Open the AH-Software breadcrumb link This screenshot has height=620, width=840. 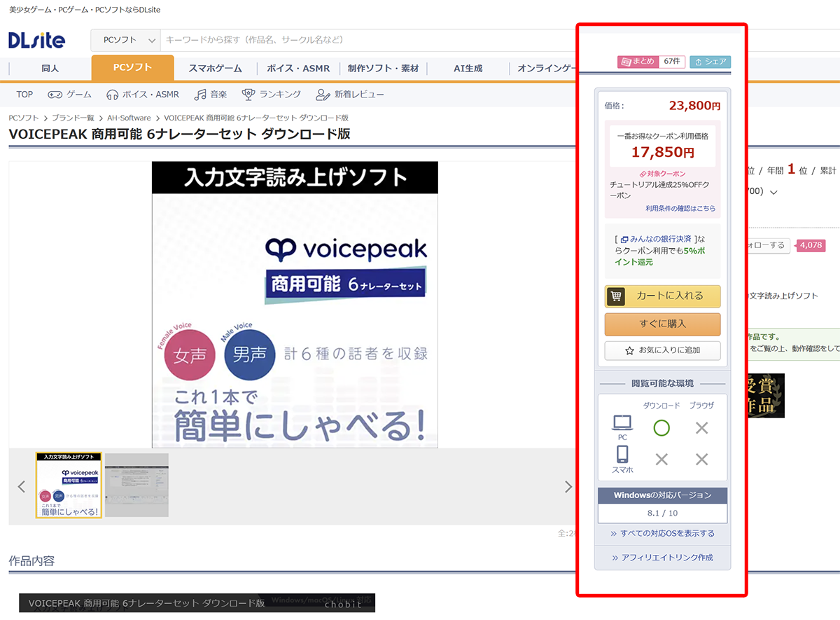129,118
